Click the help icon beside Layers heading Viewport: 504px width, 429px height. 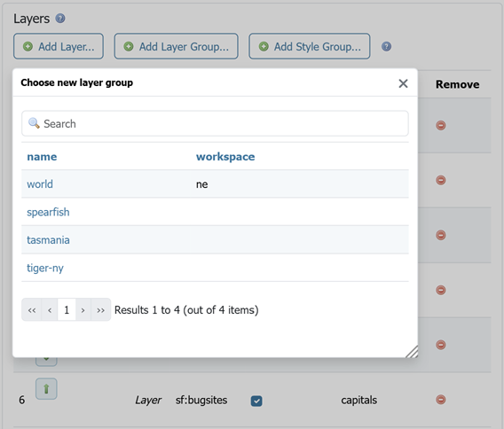[60, 19]
